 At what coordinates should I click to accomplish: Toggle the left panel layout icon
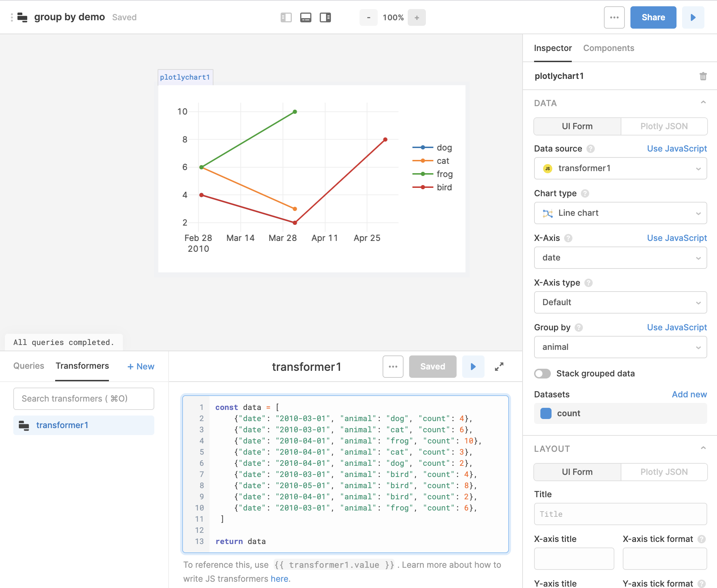[x=286, y=17]
